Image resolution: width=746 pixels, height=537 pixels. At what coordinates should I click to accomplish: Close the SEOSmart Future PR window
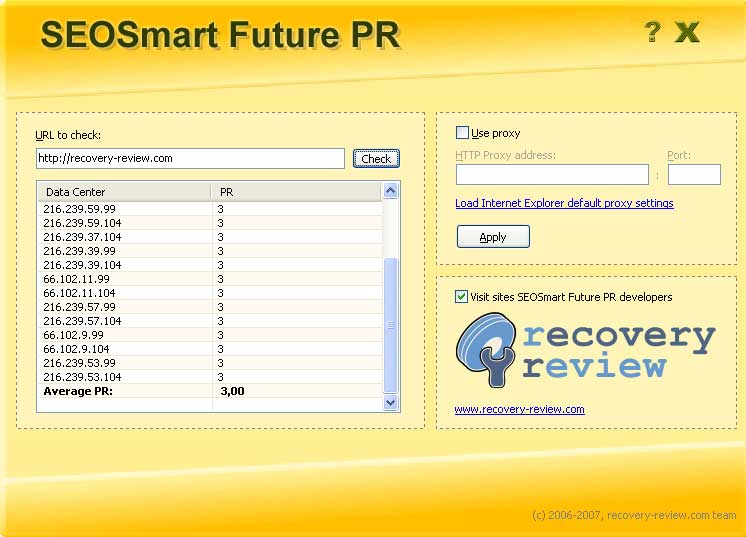pos(687,32)
